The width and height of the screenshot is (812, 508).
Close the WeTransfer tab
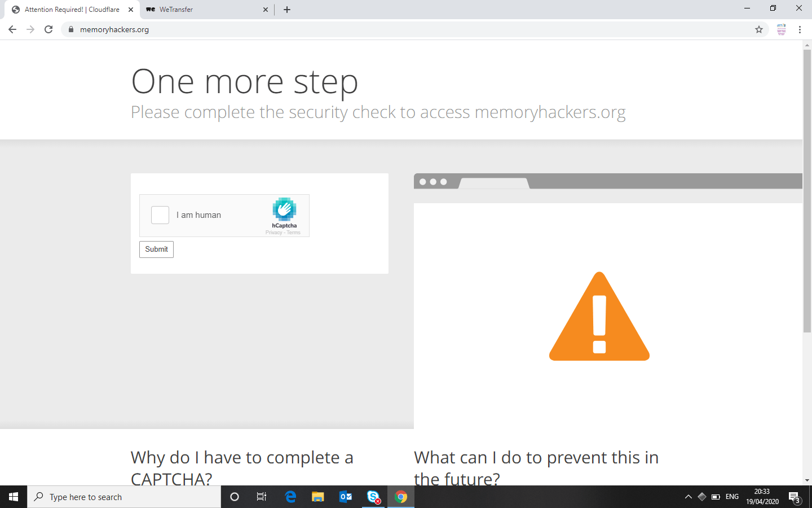(266, 10)
